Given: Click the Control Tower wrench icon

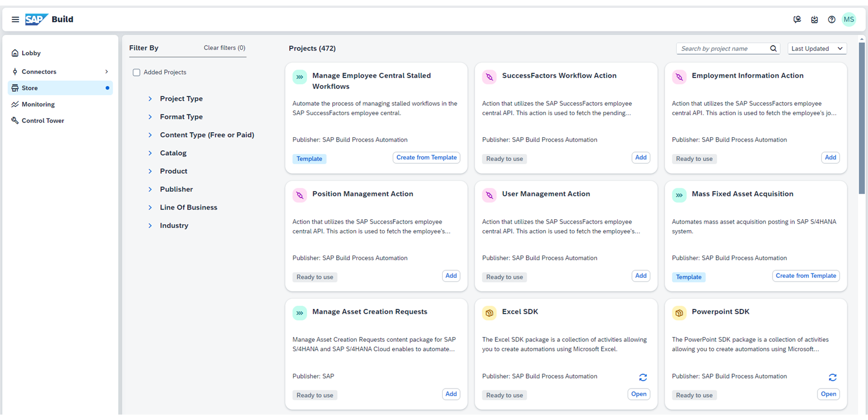Looking at the screenshot, I should 15,120.
